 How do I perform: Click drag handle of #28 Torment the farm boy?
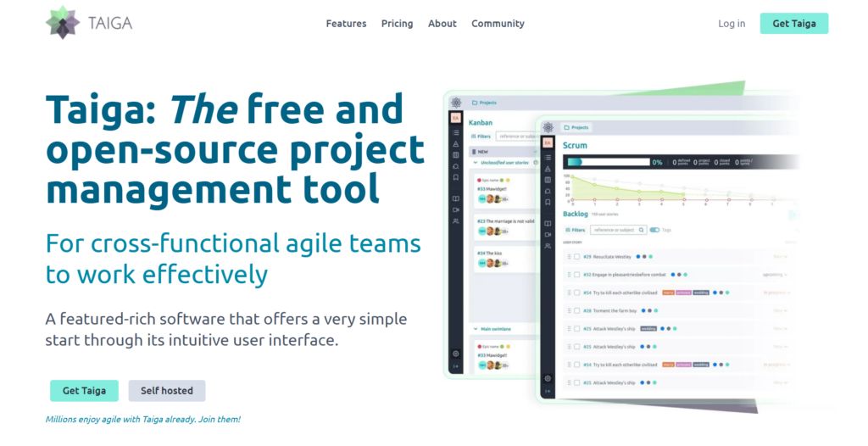pyautogui.click(x=569, y=311)
